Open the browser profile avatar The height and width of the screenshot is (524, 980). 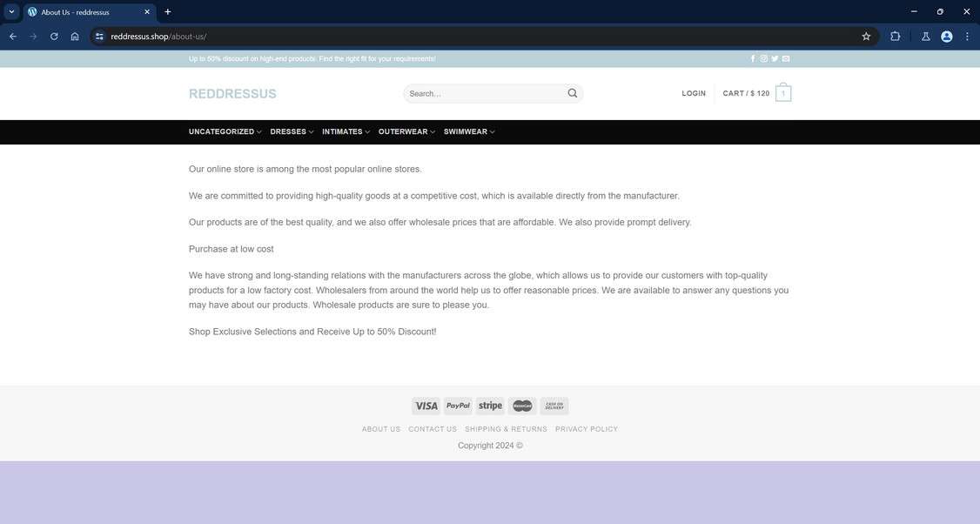click(x=946, y=37)
